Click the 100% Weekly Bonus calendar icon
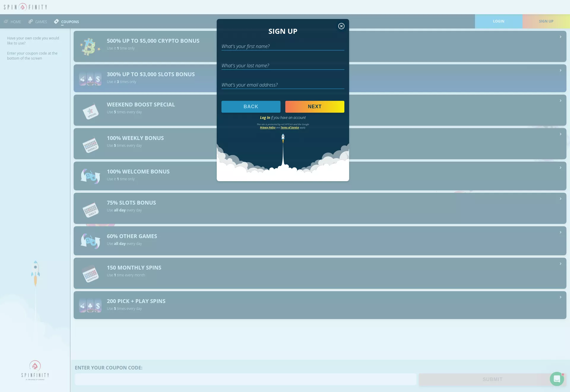 coord(90,145)
